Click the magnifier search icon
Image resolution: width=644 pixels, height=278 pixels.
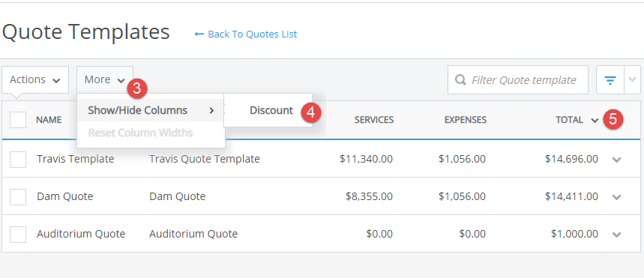pyautogui.click(x=461, y=79)
